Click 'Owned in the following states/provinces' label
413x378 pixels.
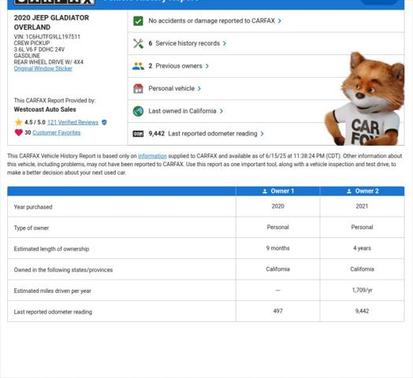pos(63,270)
